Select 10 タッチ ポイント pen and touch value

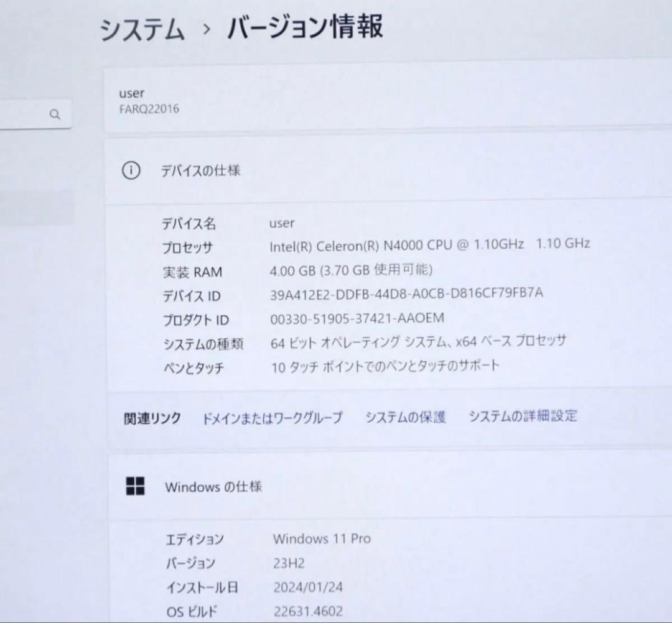pos(385,366)
